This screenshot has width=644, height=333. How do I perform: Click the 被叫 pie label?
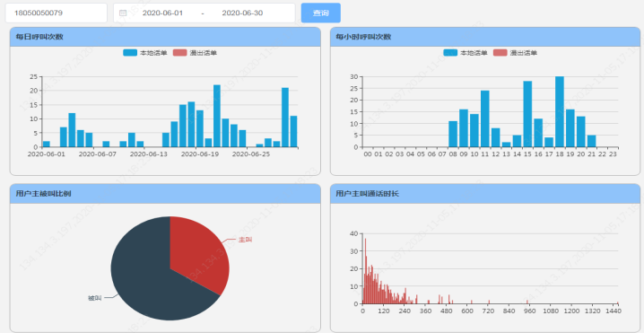click(x=95, y=298)
